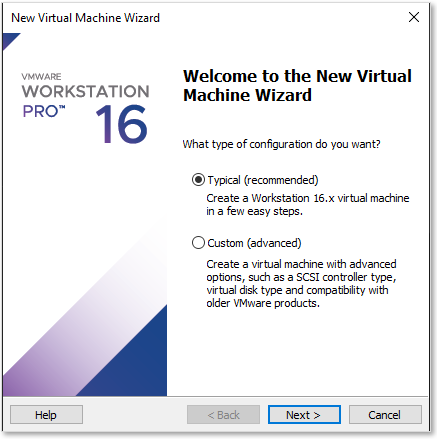
Task: Click the "Typical (recommended)" label text
Action: point(263,180)
